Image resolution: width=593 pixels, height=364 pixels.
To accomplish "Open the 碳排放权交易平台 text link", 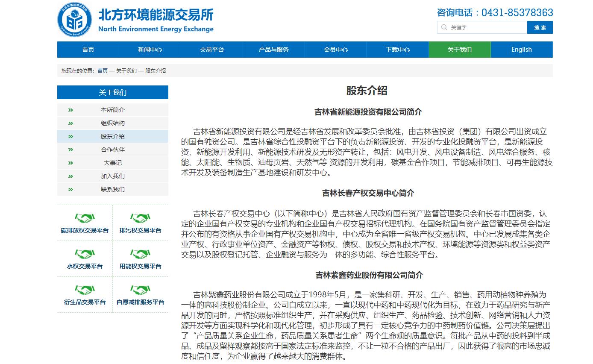I will 85,230.
